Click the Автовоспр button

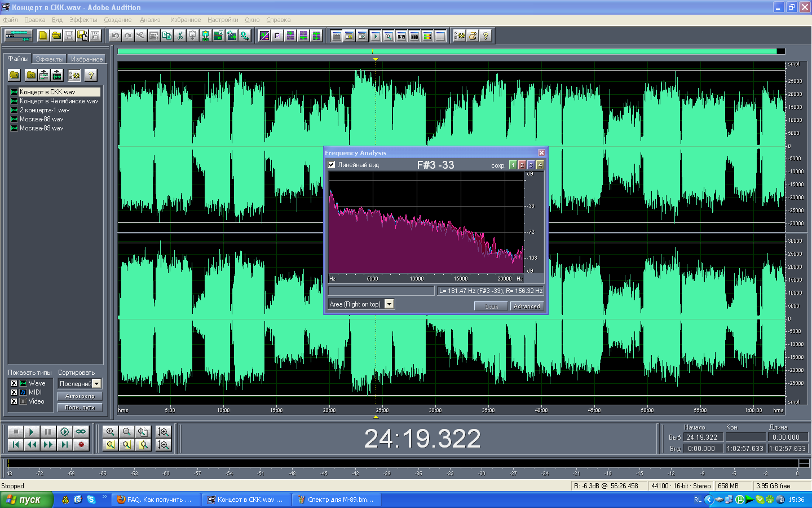tap(80, 396)
